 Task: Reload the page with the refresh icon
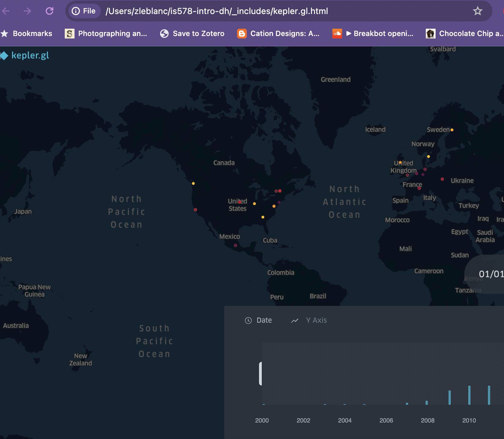[x=49, y=11]
